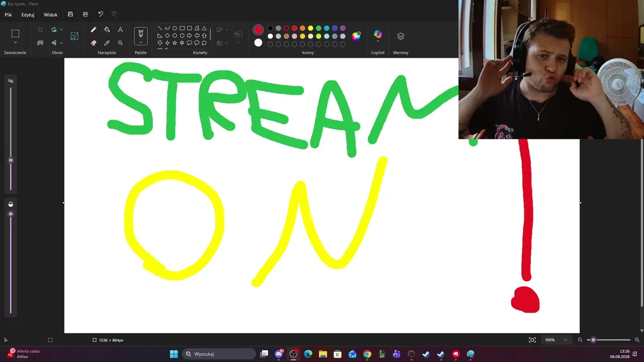Screen dimensions: 644x362
Task: Click the Crop image icon
Action: coord(40,30)
